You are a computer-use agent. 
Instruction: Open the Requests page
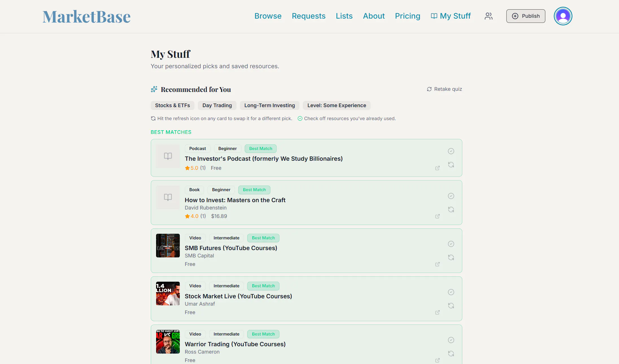(309, 16)
